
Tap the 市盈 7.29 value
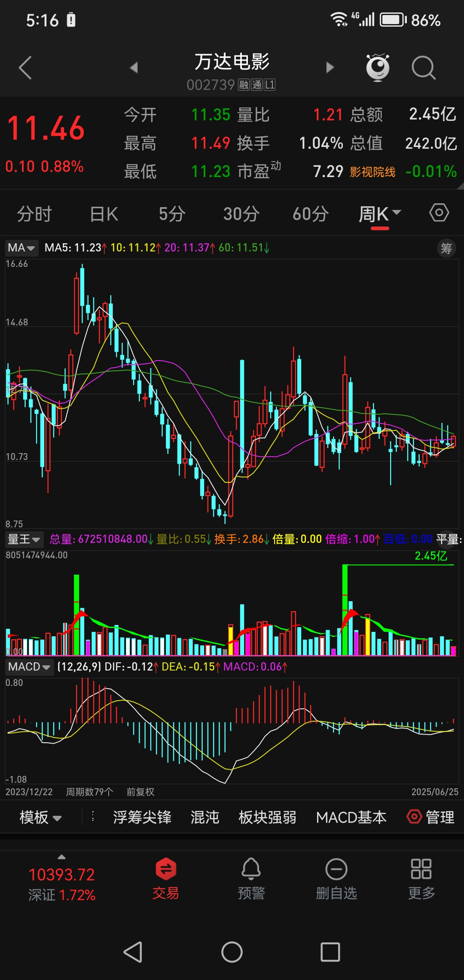point(328,171)
